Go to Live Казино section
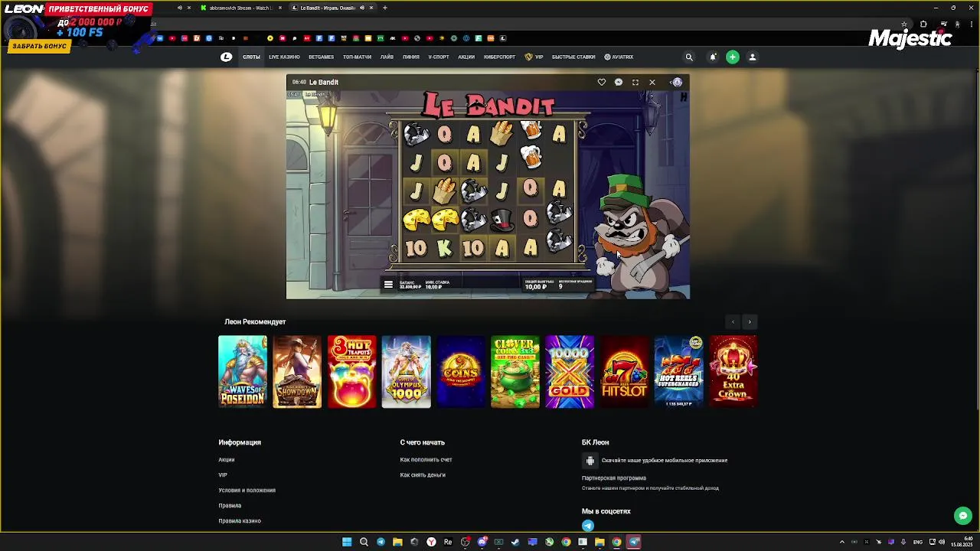The width and height of the screenshot is (980, 551). point(284,57)
